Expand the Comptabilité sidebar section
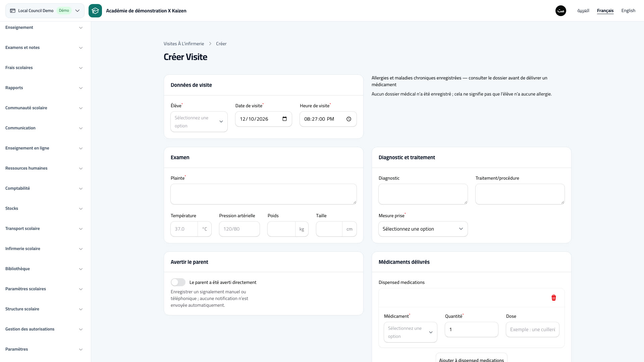 (x=44, y=188)
